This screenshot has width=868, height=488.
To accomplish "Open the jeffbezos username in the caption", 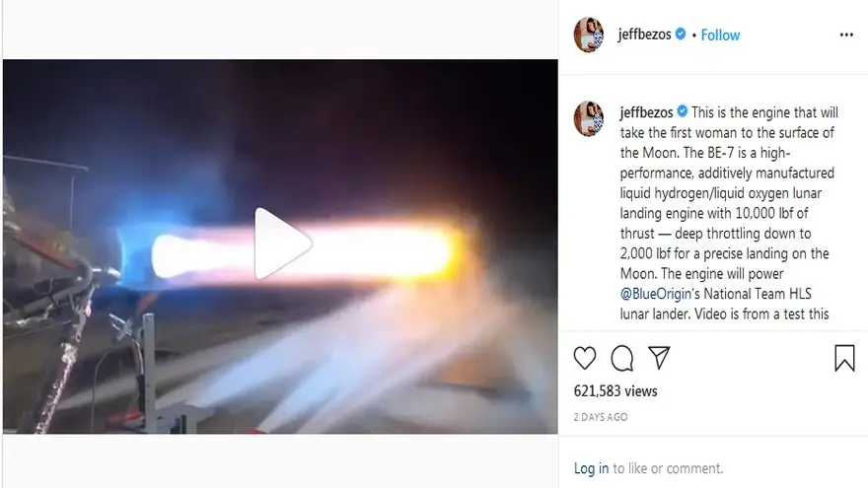I will [x=647, y=112].
